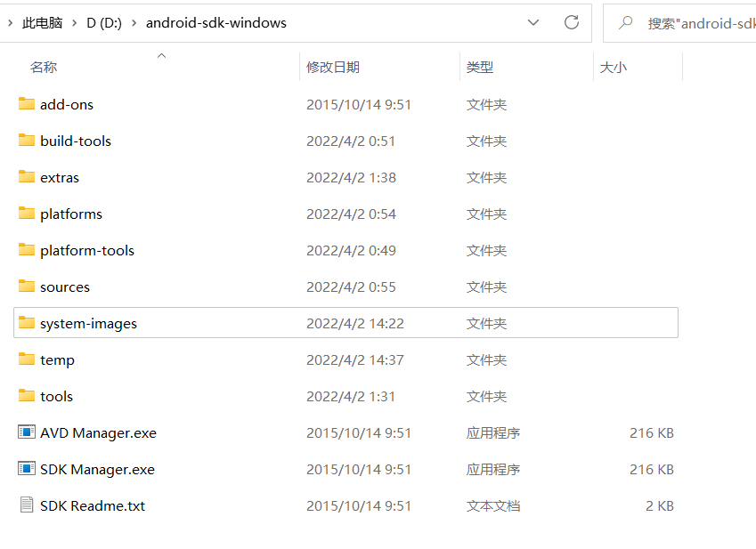Click the platforms folder icon
The height and width of the screenshot is (549, 756).
27,213
